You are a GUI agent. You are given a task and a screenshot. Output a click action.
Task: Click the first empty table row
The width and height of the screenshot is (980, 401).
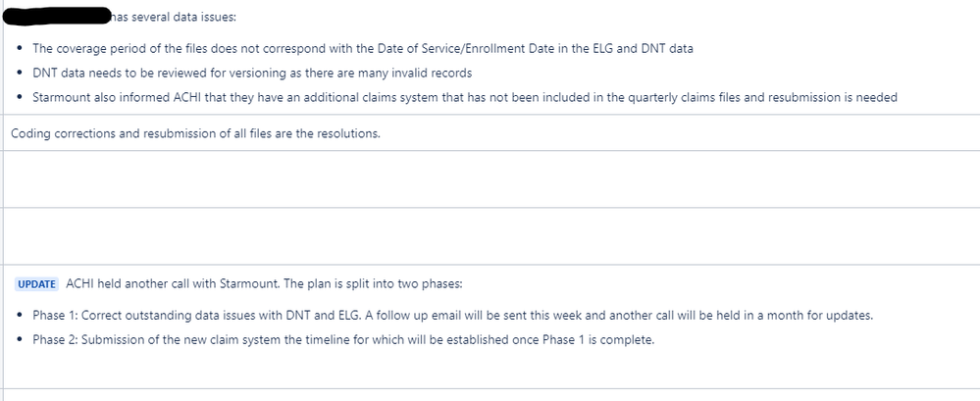coord(490,179)
